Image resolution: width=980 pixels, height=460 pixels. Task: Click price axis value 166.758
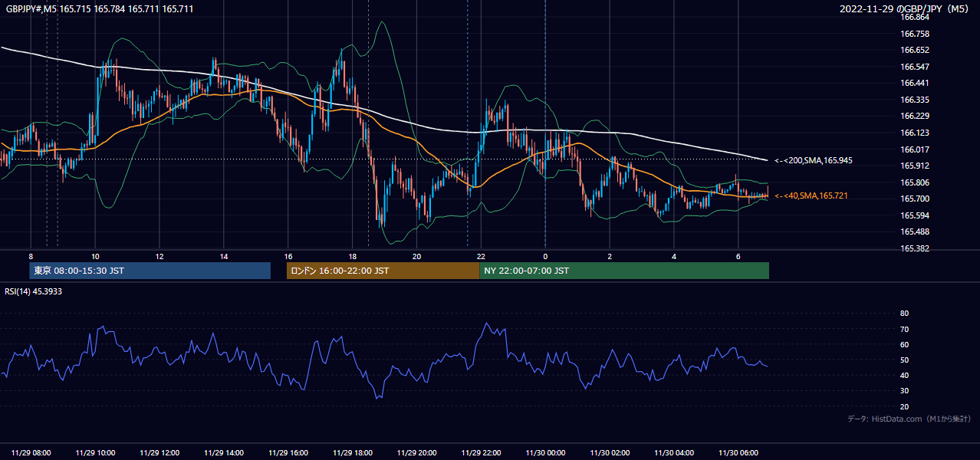point(915,34)
